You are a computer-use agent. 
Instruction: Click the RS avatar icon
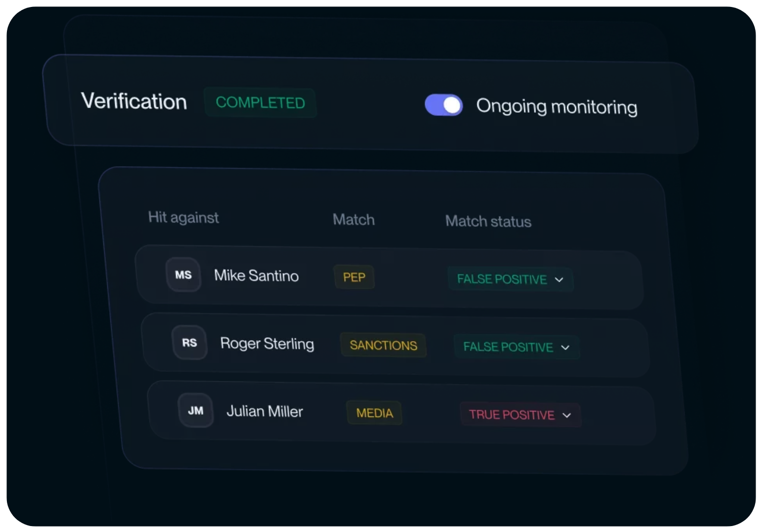(x=189, y=343)
